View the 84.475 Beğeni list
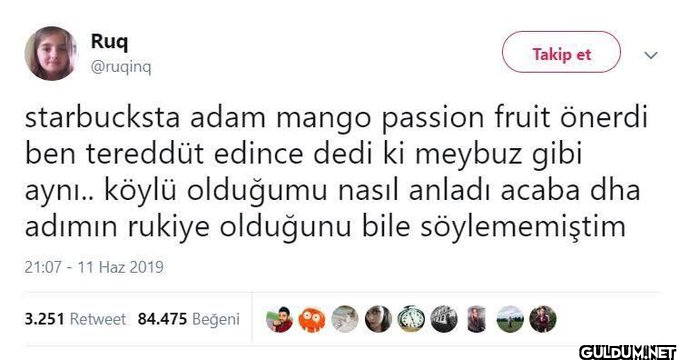Screen dimensions: 680x360 point(189,319)
